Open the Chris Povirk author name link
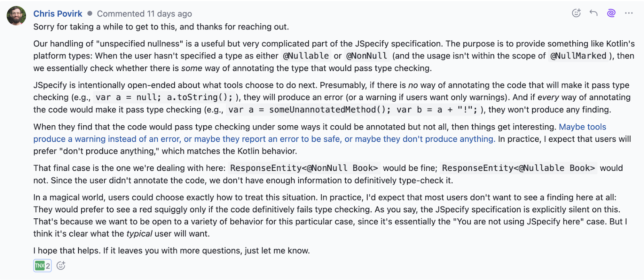 tap(58, 14)
